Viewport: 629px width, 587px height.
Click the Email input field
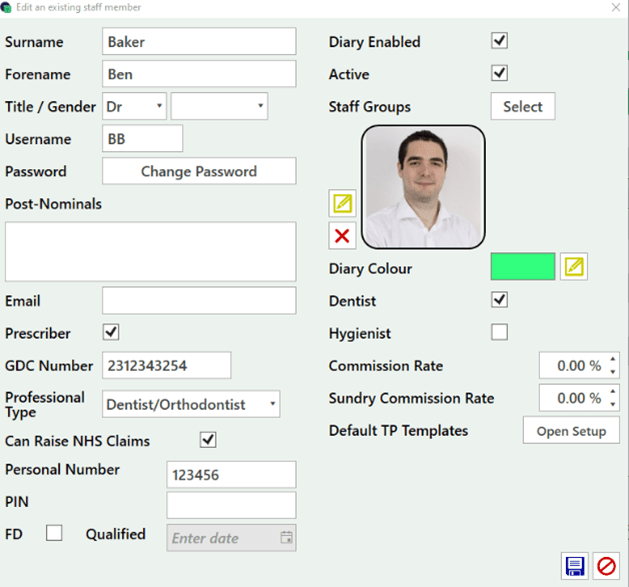coord(199,300)
